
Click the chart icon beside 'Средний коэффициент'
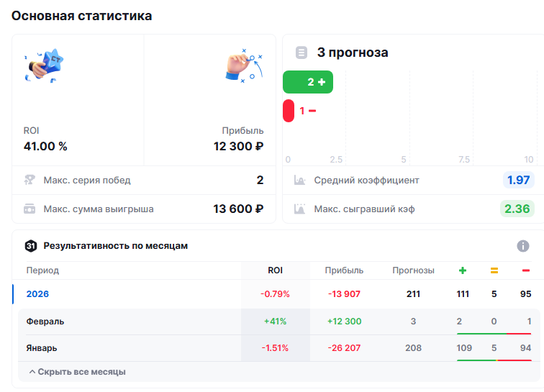(300, 180)
